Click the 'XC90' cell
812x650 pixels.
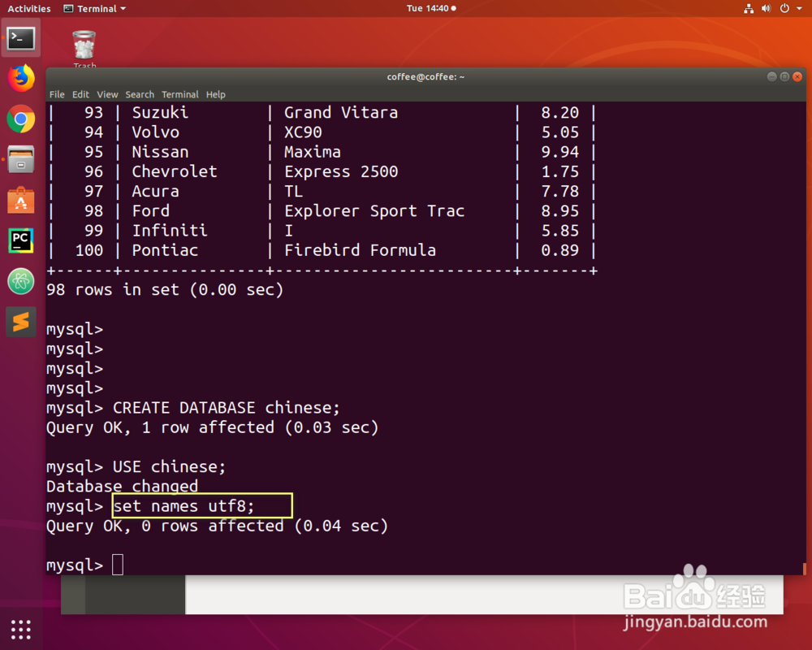pos(303,132)
